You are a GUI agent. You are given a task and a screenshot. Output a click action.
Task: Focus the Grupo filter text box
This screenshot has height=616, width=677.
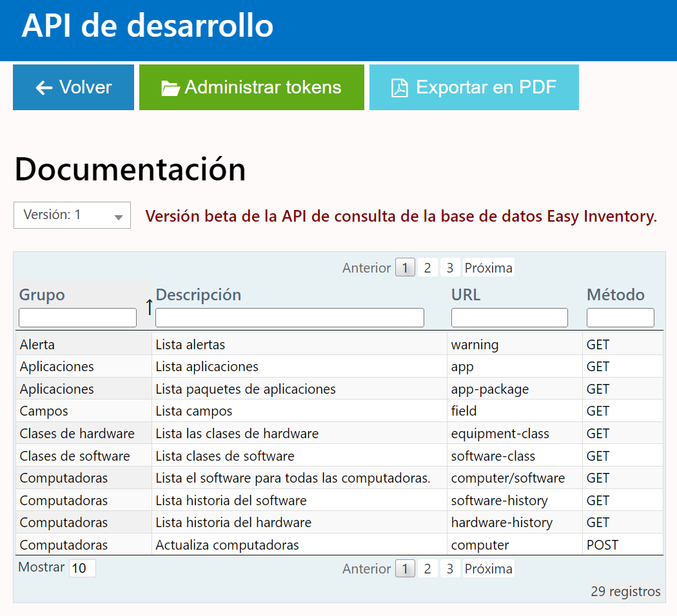pos(77,318)
